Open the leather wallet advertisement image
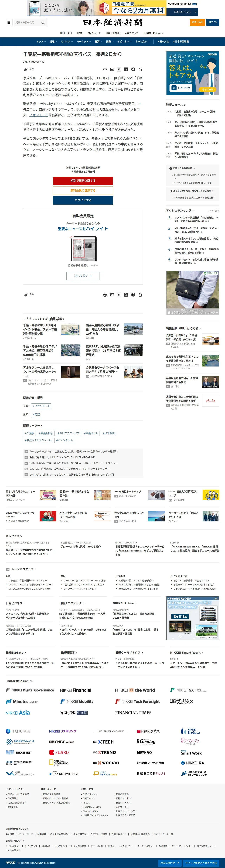225x868 pixels. 193,293
